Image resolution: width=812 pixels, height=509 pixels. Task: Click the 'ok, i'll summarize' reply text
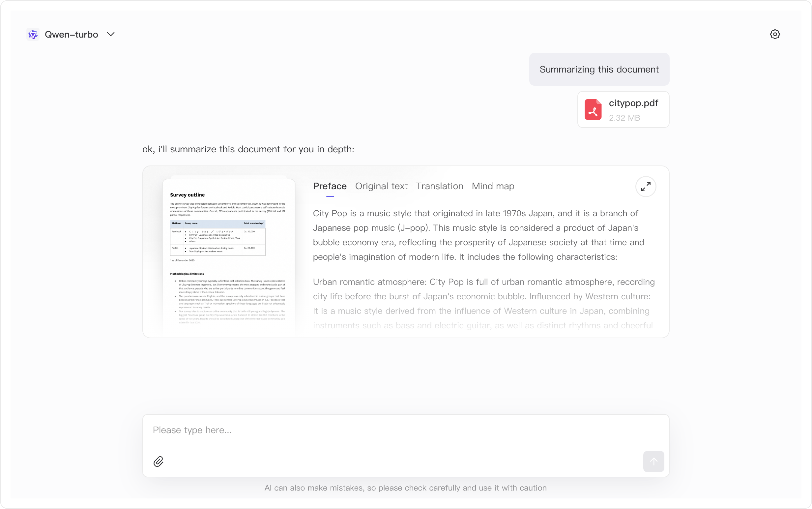(248, 149)
